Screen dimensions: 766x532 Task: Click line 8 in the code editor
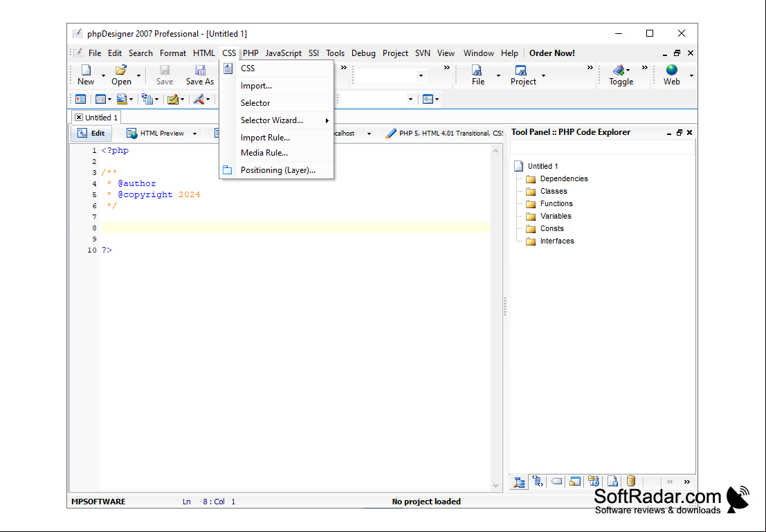[x=295, y=228]
